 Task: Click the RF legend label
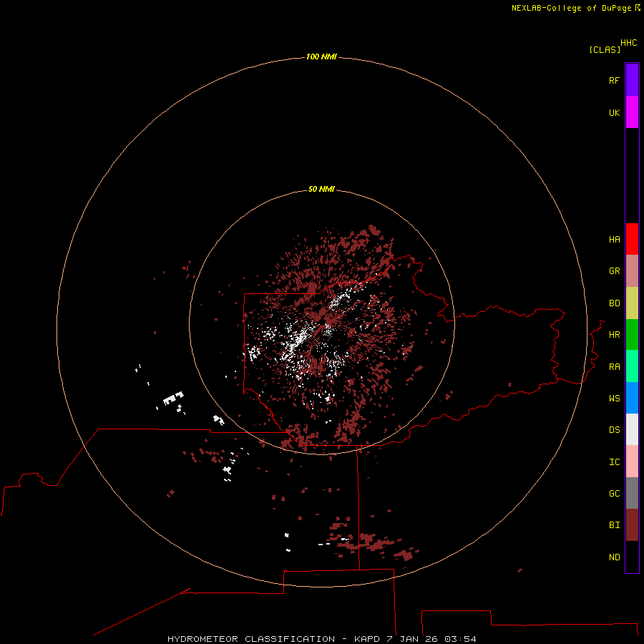pos(614,80)
